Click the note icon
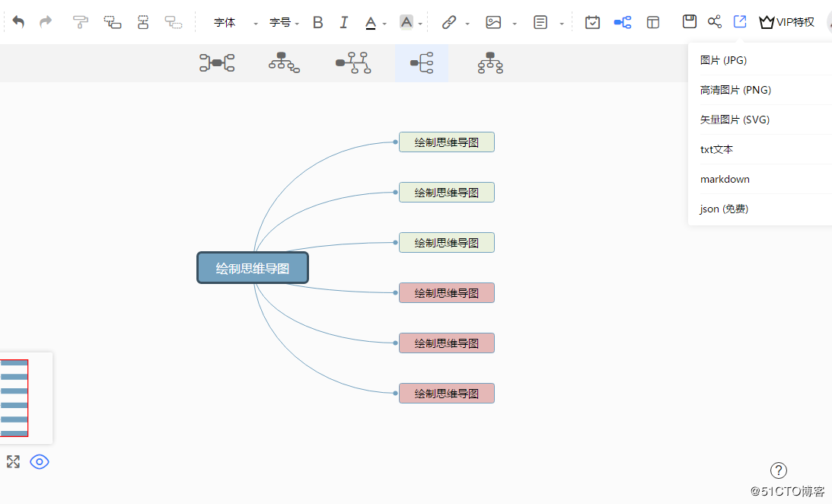This screenshot has width=832, height=504. point(540,22)
